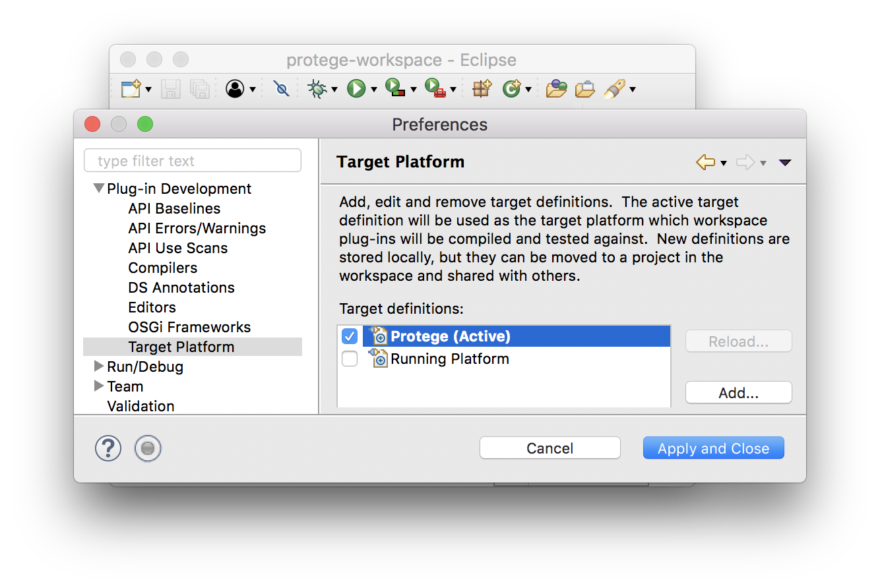Click the Back navigation arrow icon
Screen dimensions: 880x588
pos(705,162)
